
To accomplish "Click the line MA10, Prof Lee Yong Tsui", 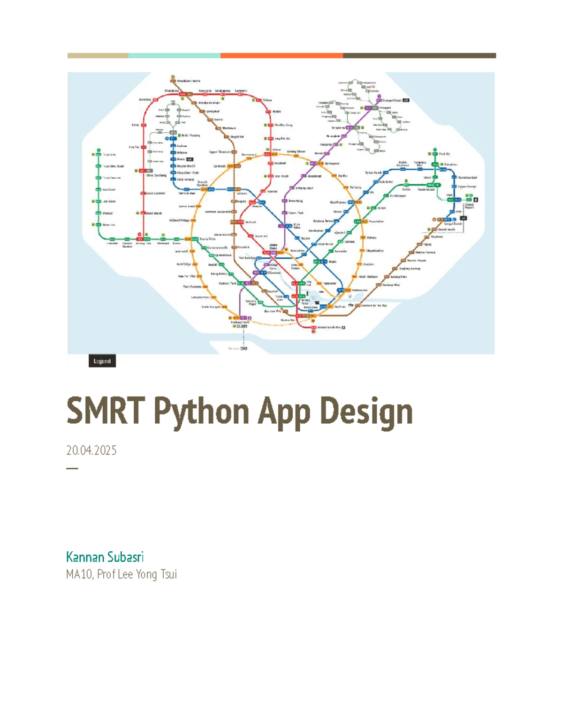I will 122,574.
